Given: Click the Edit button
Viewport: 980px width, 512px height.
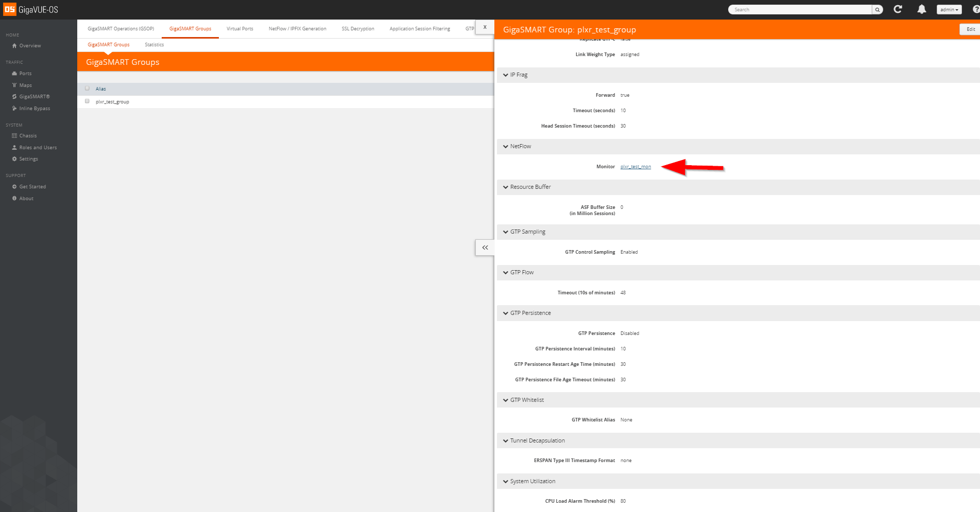Looking at the screenshot, I should coord(970,29).
